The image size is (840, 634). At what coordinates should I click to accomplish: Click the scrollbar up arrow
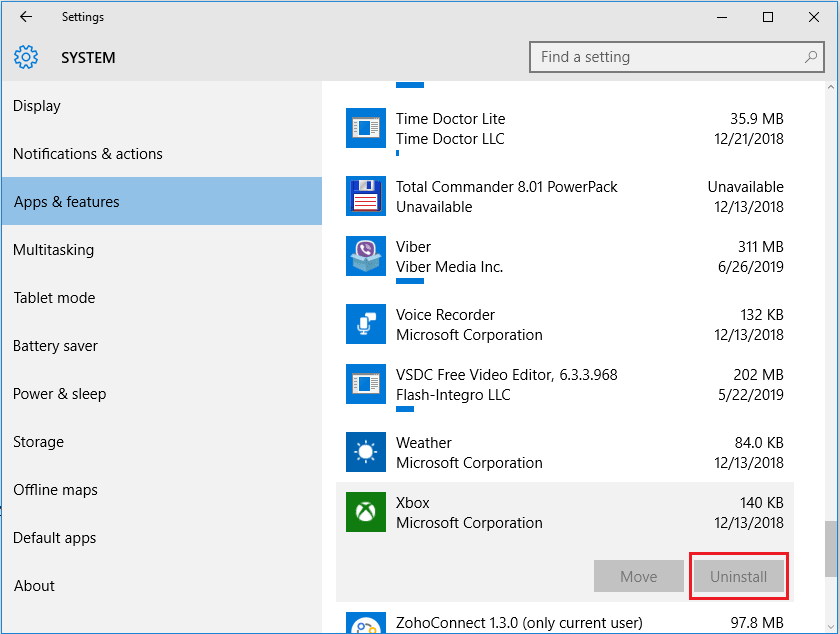[830, 87]
